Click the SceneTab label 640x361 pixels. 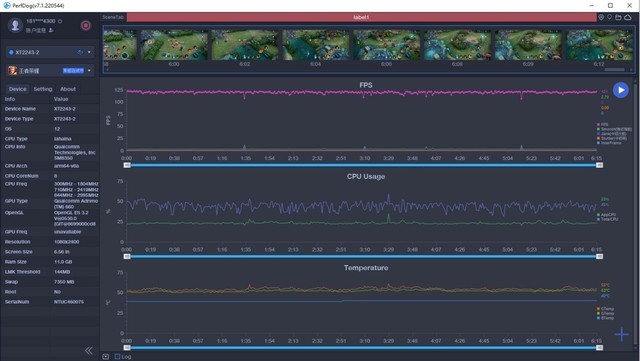[113, 17]
